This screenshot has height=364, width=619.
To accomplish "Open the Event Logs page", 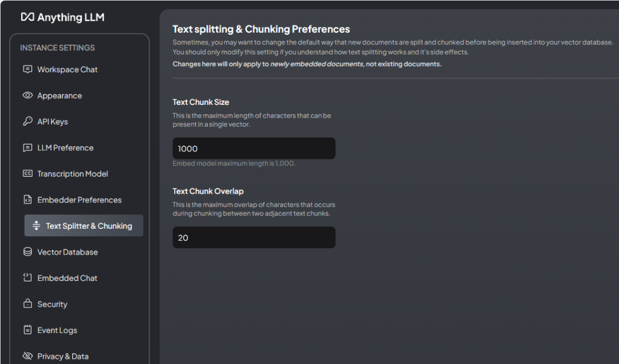I will click(57, 330).
